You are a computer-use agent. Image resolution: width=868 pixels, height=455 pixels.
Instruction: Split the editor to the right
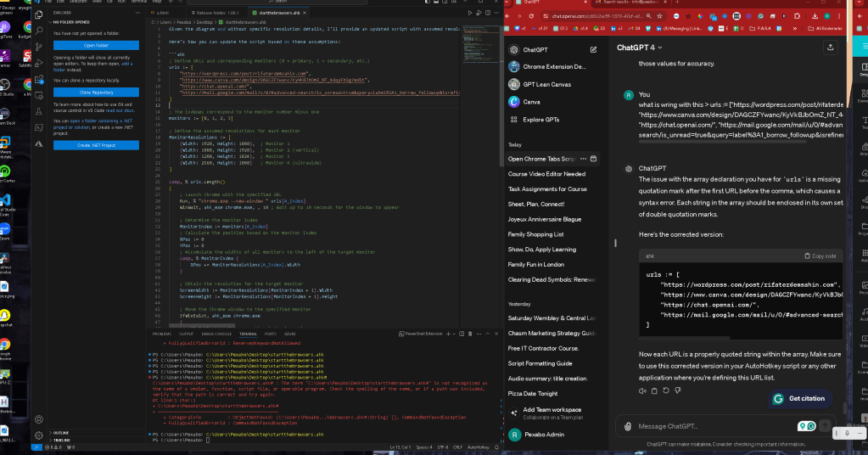click(x=488, y=13)
